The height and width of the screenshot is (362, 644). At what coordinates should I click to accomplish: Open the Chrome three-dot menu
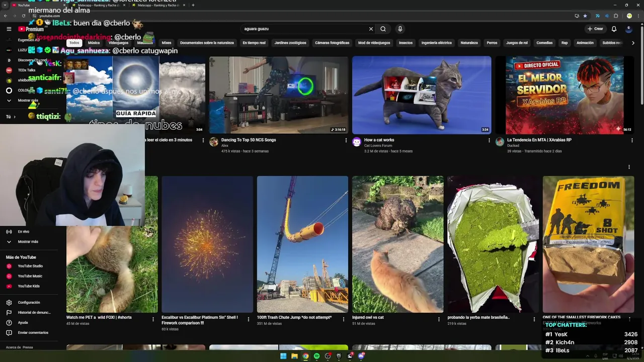coord(637,16)
